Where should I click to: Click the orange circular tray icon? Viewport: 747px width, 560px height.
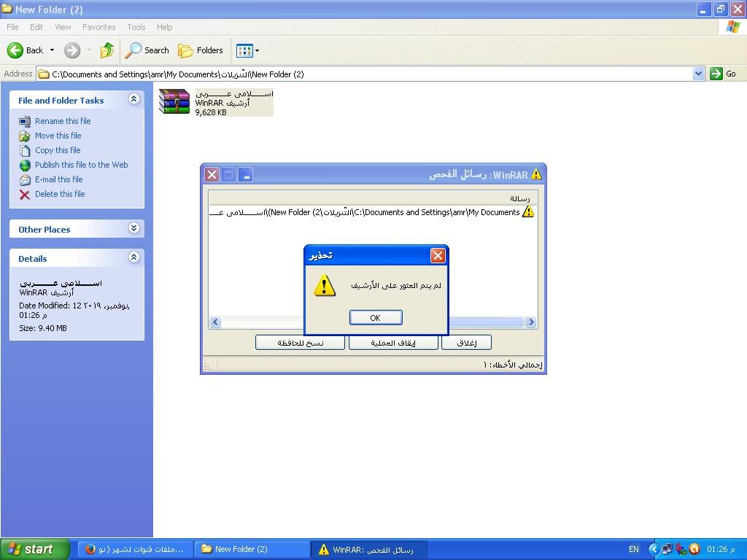[694, 550]
